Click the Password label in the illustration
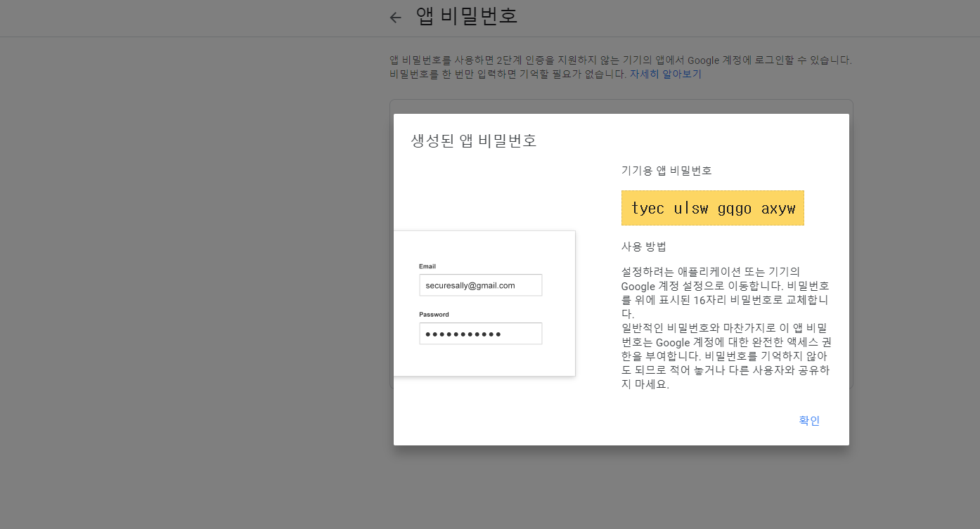980x529 pixels. pyautogui.click(x=434, y=315)
